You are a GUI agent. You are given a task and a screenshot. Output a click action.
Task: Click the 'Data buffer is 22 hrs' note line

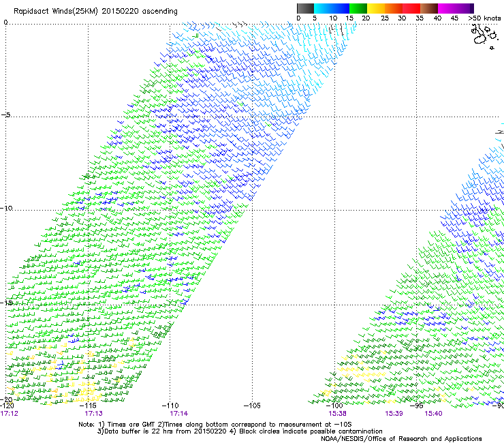(x=240, y=431)
